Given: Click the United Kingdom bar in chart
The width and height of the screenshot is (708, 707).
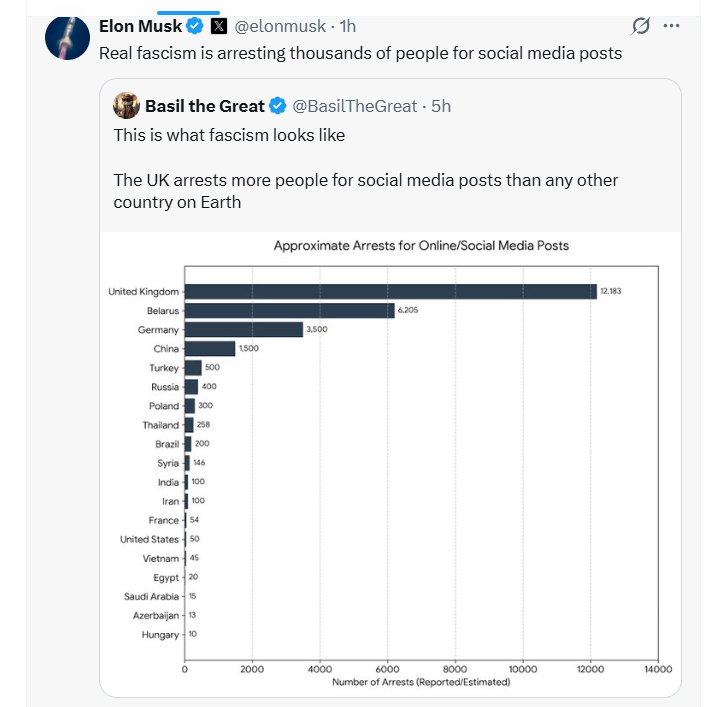Looking at the screenshot, I should pyautogui.click(x=391, y=292).
